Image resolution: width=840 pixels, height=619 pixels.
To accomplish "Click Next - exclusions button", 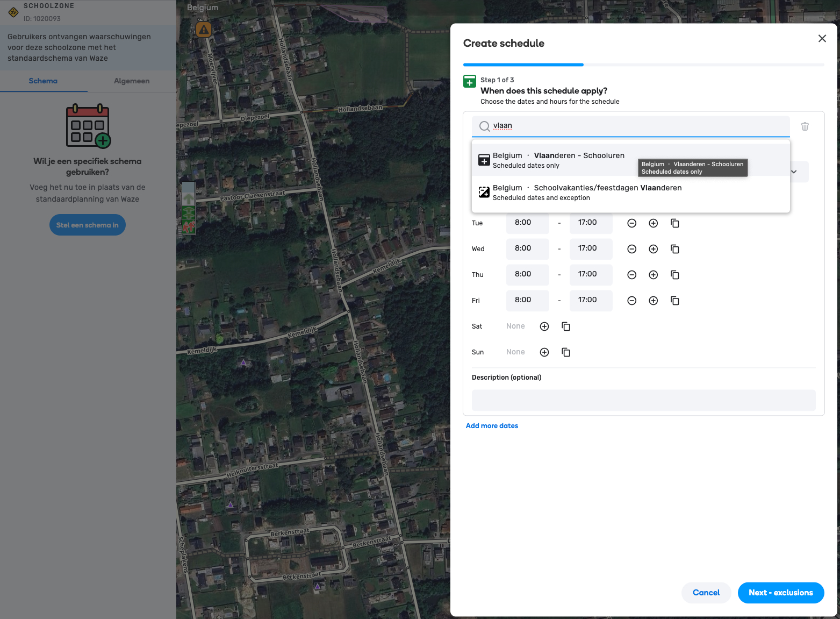I will (x=780, y=593).
